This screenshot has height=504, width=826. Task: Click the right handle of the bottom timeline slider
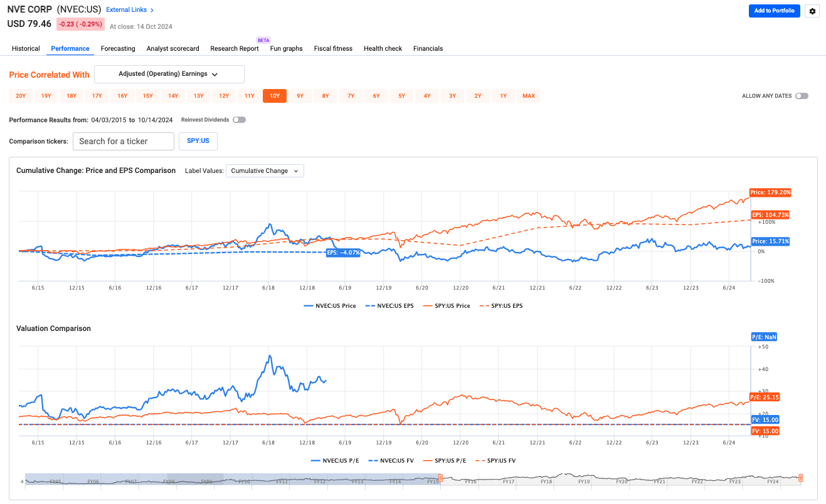pos(801,478)
